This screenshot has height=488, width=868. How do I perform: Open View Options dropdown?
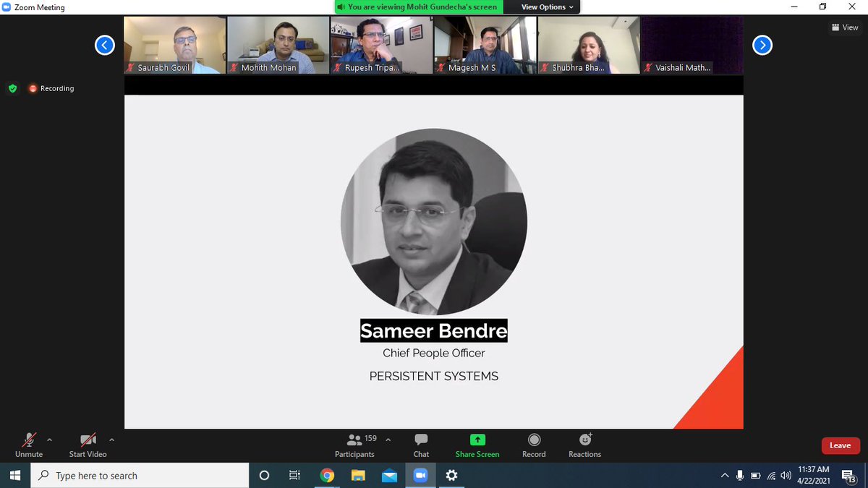(548, 7)
